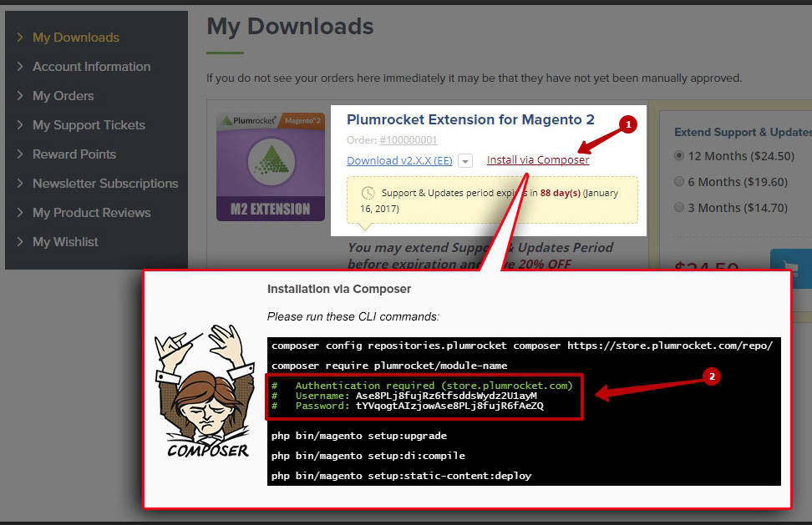Click the setup:static-content:deploy command line
Viewport: 812px width, 525px height.
[401, 476]
